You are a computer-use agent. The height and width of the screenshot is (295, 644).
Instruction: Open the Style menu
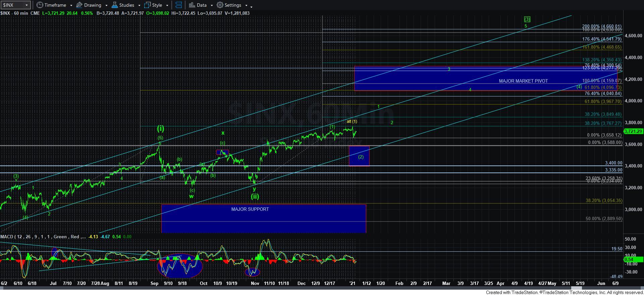[153, 5]
